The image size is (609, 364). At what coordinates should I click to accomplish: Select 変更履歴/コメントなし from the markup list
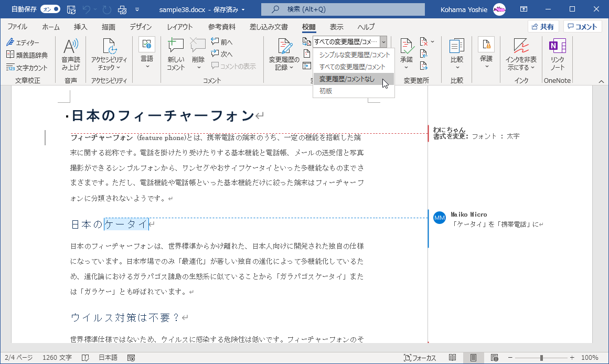347,79
